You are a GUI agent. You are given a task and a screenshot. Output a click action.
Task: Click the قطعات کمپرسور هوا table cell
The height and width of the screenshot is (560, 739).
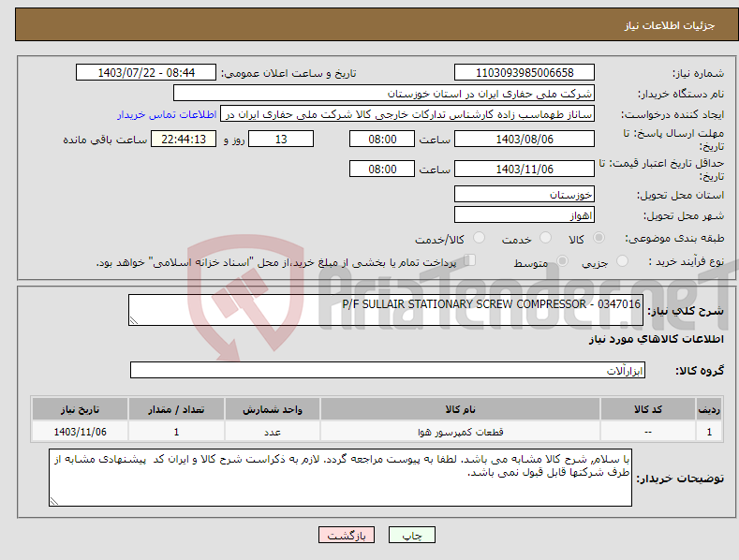coord(460,432)
